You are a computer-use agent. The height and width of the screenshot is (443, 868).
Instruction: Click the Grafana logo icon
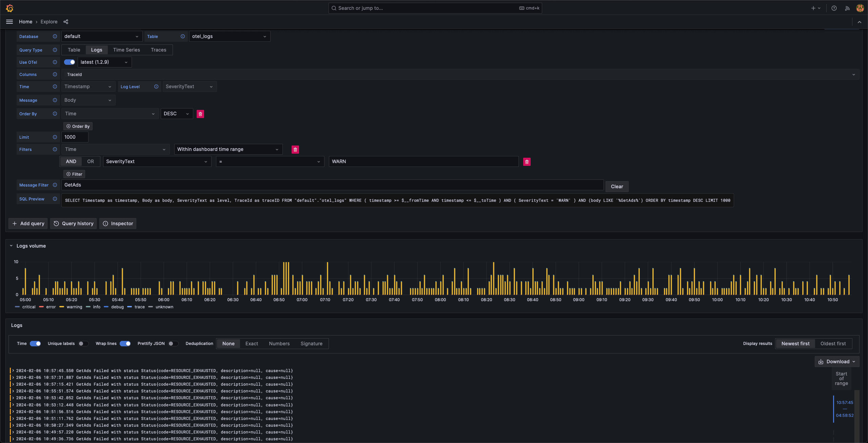click(x=9, y=8)
